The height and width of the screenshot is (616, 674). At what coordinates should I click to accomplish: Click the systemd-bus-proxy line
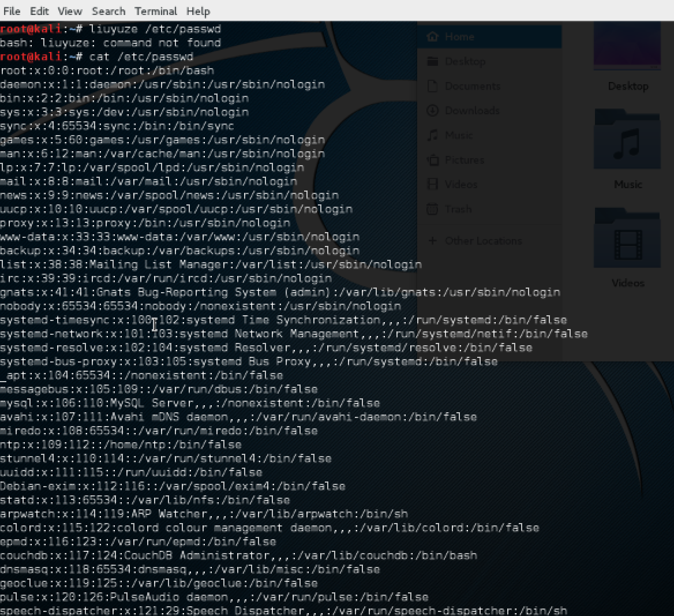tap(249, 361)
